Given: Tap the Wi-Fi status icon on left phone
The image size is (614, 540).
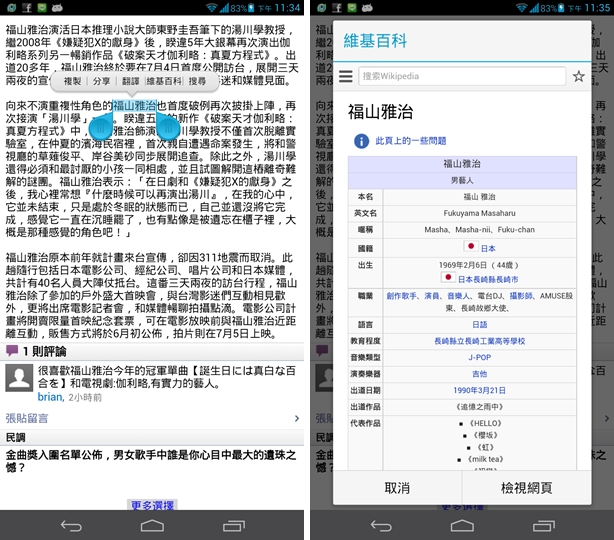Looking at the screenshot, I should click(x=212, y=7).
